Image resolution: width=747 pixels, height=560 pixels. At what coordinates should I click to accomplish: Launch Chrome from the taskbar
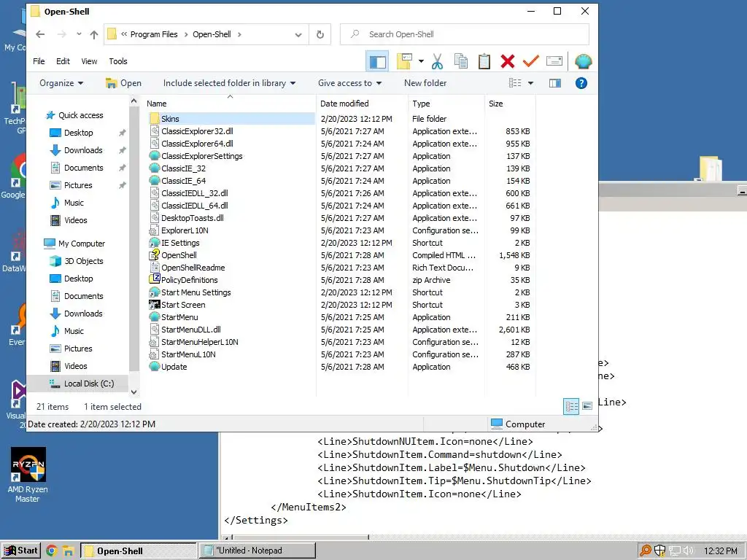click(x=52, y=551)
